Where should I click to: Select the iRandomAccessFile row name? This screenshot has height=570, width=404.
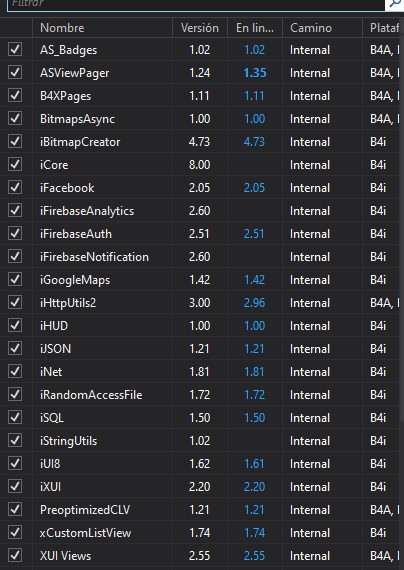click(91, 395)
